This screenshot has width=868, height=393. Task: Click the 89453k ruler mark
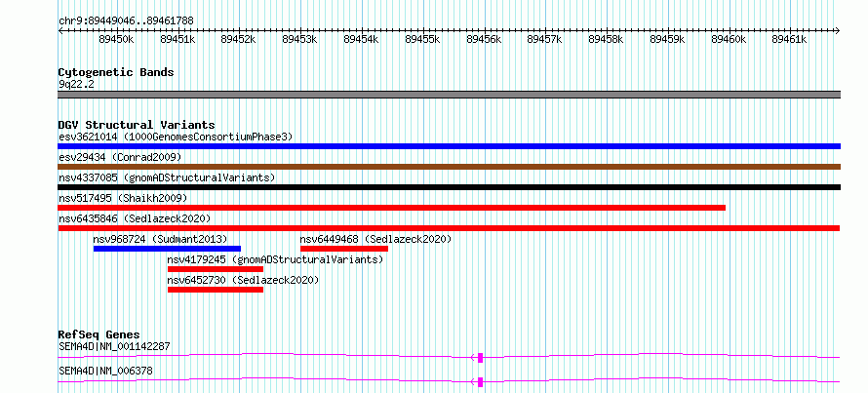coord(300,39)
